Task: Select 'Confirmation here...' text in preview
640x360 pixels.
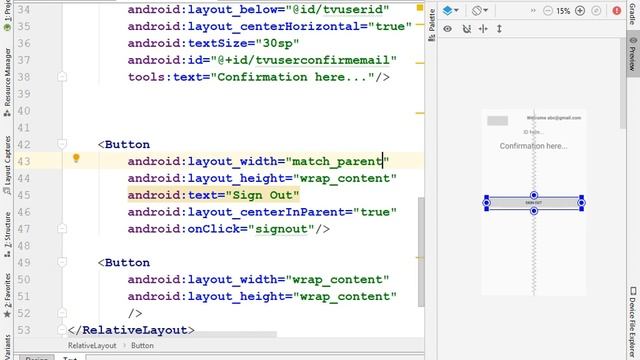Action: (533, 146)
